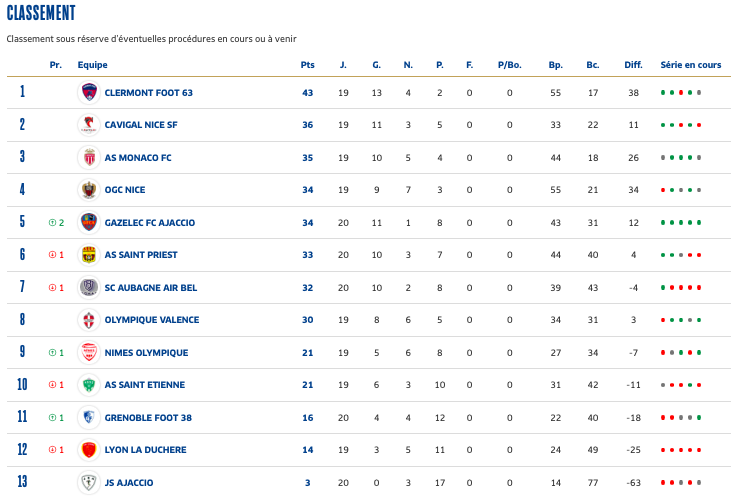Open the Olympique Valence team link
This screenshot has height=499, width=731.
(x=151, y=320)
